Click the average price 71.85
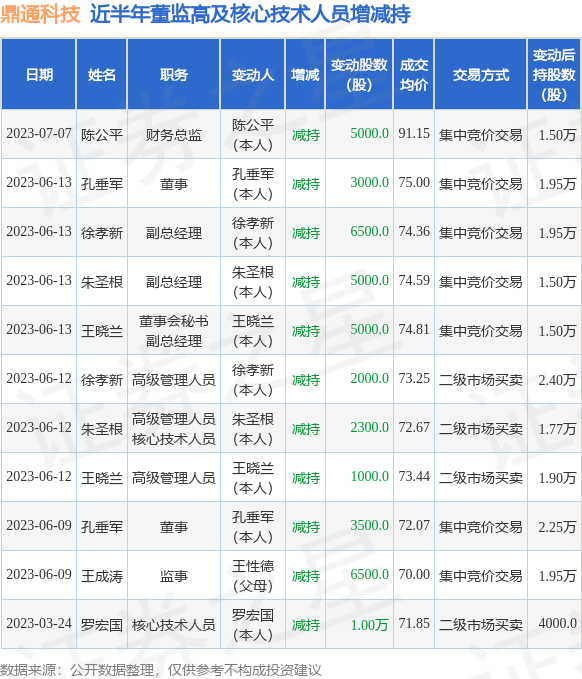The height and width of the screenshot is (679, 582). pos(414,623)
